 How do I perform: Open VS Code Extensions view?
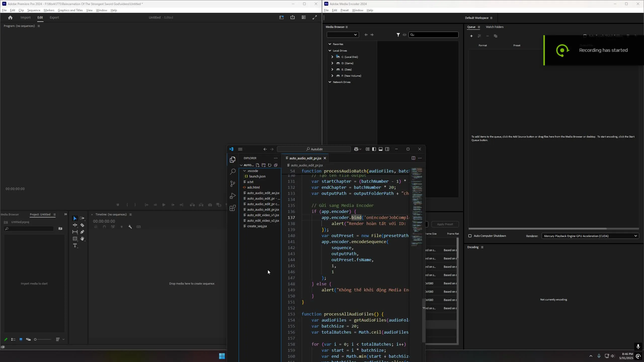click(233, 208)
